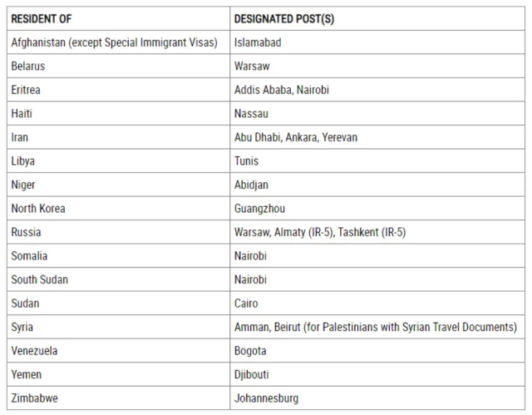Image resolution: width=532 pixels, height=415 pixels.
Task: Click Russia's Warsaw, Almaty, Tashkent cell
Action: point(377,232)
